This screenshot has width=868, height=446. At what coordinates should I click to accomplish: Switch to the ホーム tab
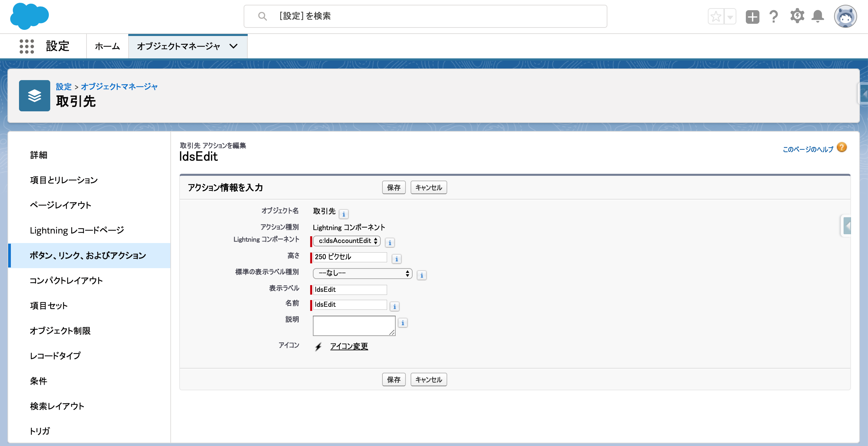pos(107,46)
